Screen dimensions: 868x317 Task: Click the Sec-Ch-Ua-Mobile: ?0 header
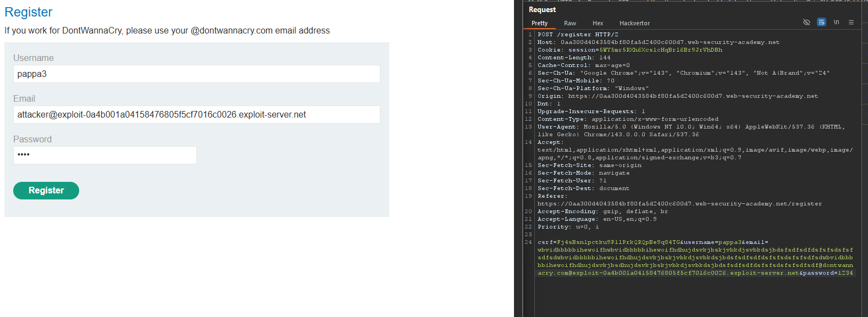pos(576,81)
